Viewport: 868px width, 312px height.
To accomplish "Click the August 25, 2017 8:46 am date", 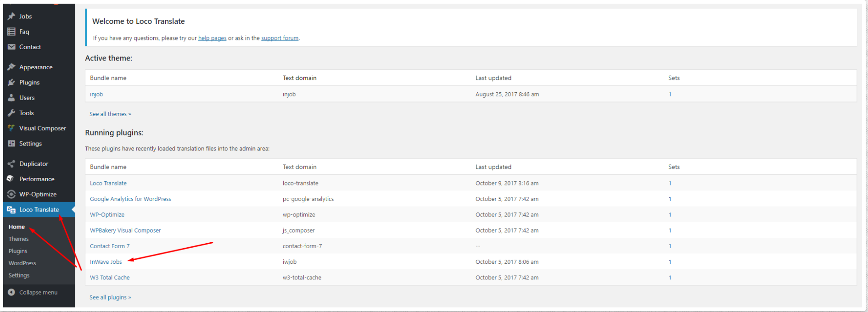I will tap(507, 94).
